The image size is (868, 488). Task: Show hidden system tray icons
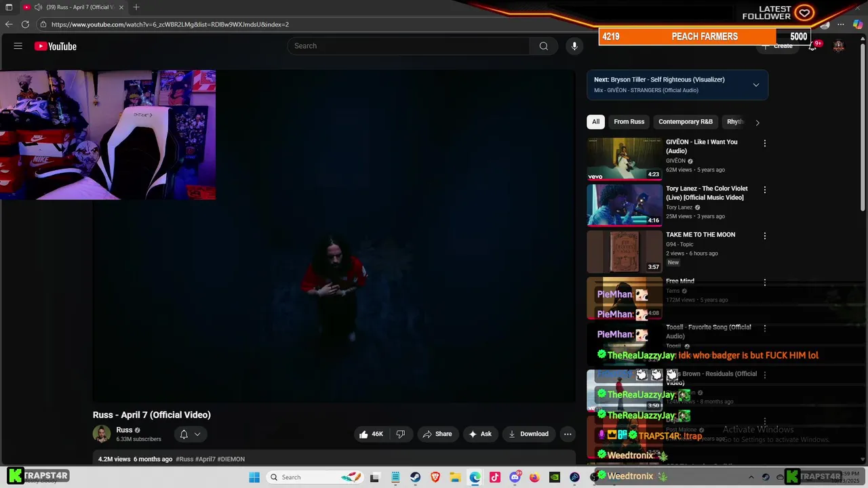(x=751, y=477)
